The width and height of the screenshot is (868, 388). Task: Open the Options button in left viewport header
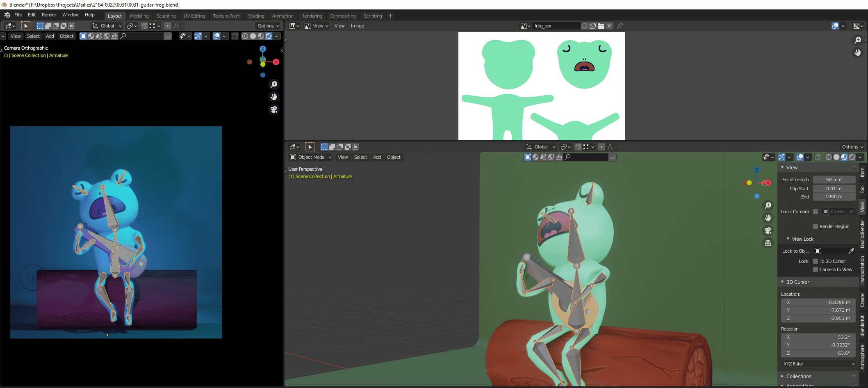(x=268, y=26)
